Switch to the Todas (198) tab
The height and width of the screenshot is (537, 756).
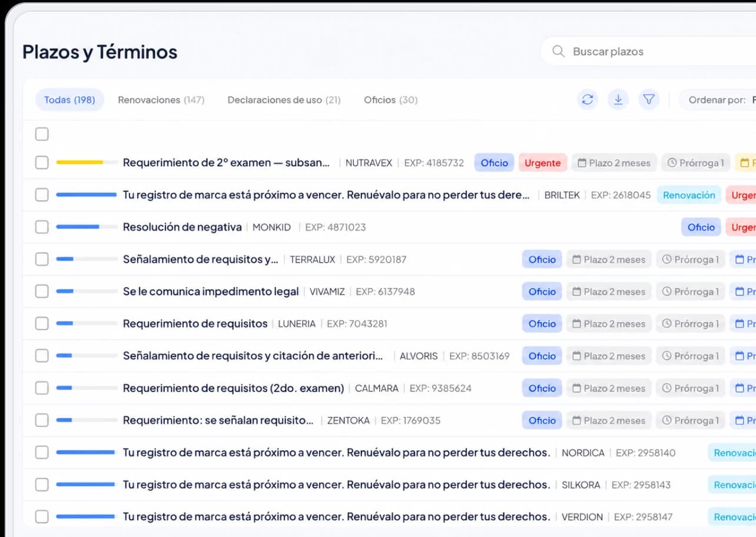tap(69, 100)
